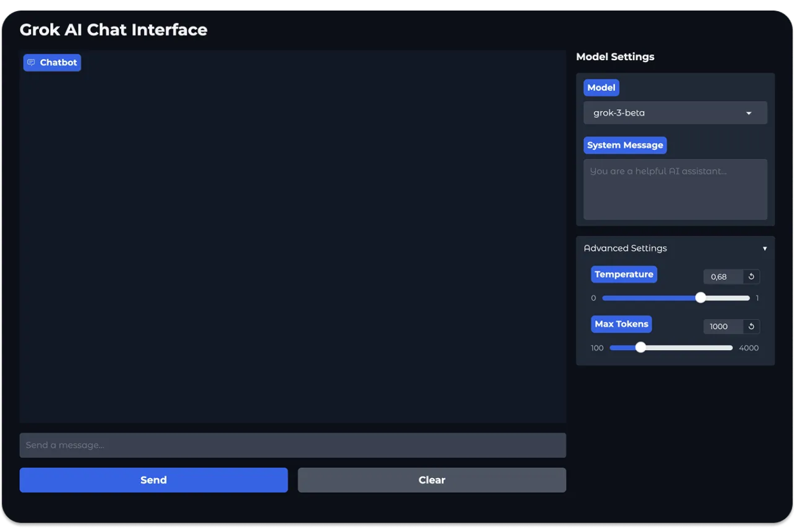The image size is (794, 532).
Task: Click the gray Clear button
Action: point(432,480)
